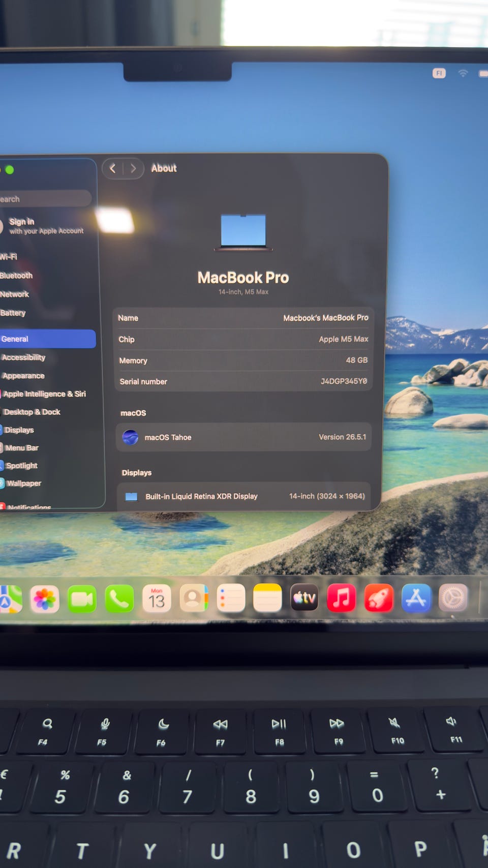Click the green zoom window button
Image resolution: width=488 pixels, height=868 pixels.
tap(10, 170)
